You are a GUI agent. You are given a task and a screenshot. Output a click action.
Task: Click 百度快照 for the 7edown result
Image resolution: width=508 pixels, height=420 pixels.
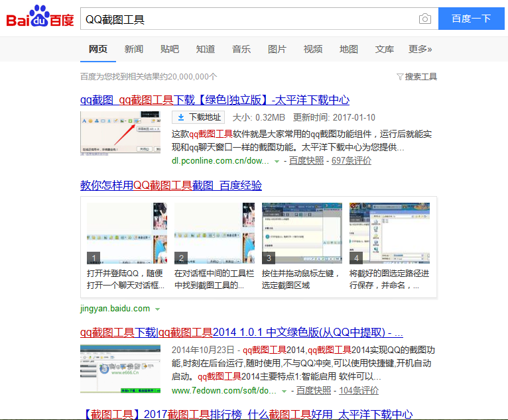click(x=314, y=391)
